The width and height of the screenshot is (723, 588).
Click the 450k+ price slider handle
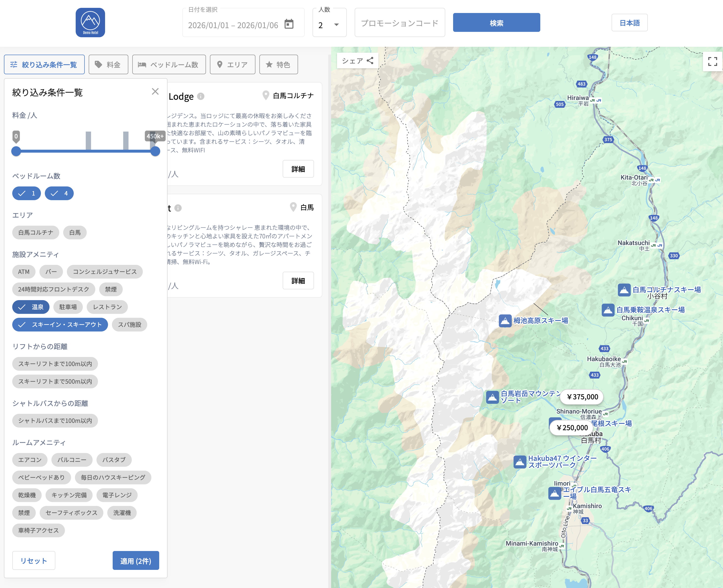(155, 151)
